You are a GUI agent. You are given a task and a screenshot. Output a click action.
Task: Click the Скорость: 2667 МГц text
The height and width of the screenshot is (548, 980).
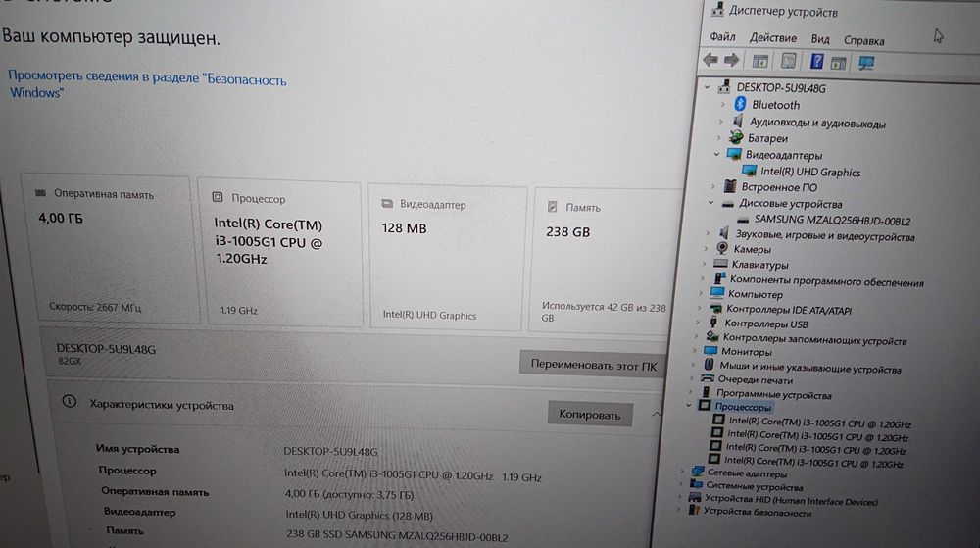pos(95,307)
